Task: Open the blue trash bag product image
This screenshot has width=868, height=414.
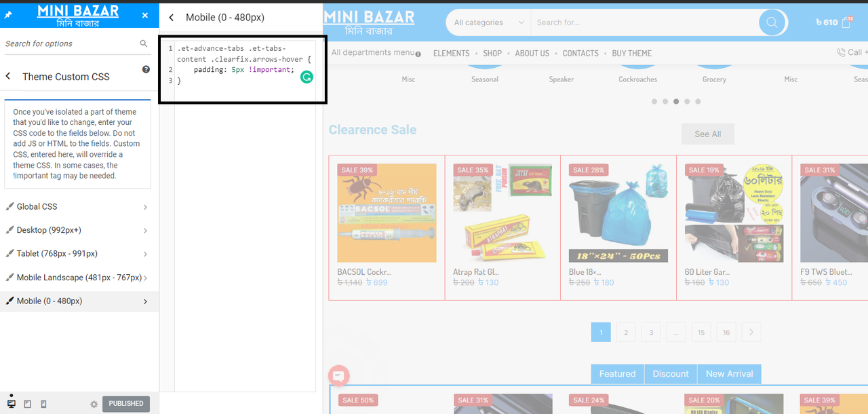Action: 618,213
